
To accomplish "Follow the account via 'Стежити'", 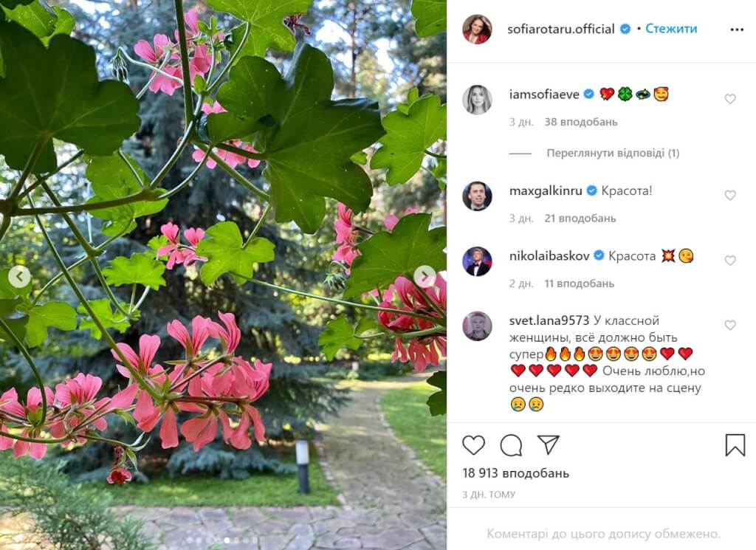I will click(671, 29).
